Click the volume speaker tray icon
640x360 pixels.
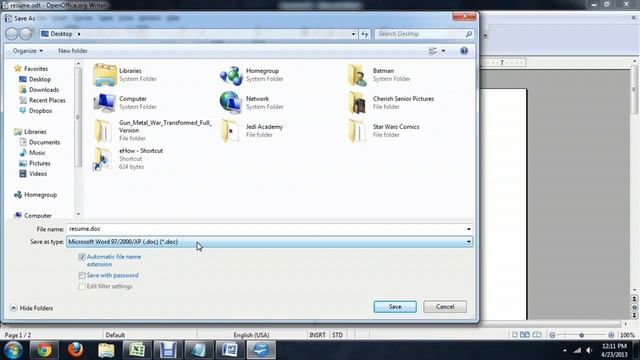pos(589,350)
